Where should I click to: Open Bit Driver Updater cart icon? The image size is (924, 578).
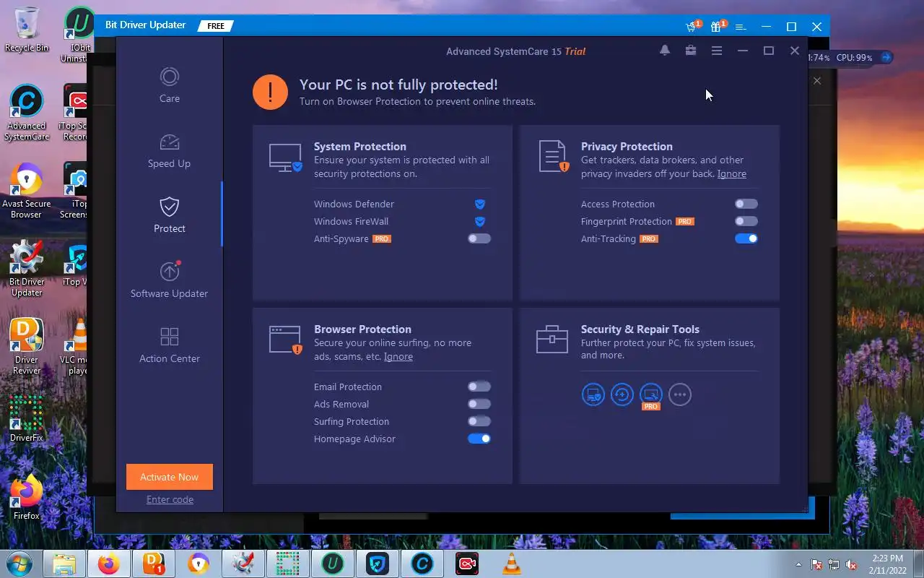pyautogui.click(x=692, y=27)
